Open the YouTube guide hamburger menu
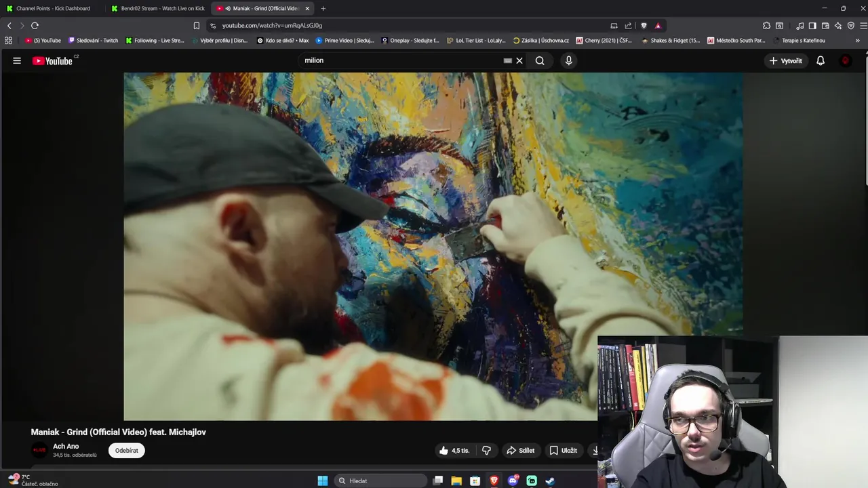 (x=17, y=60)
